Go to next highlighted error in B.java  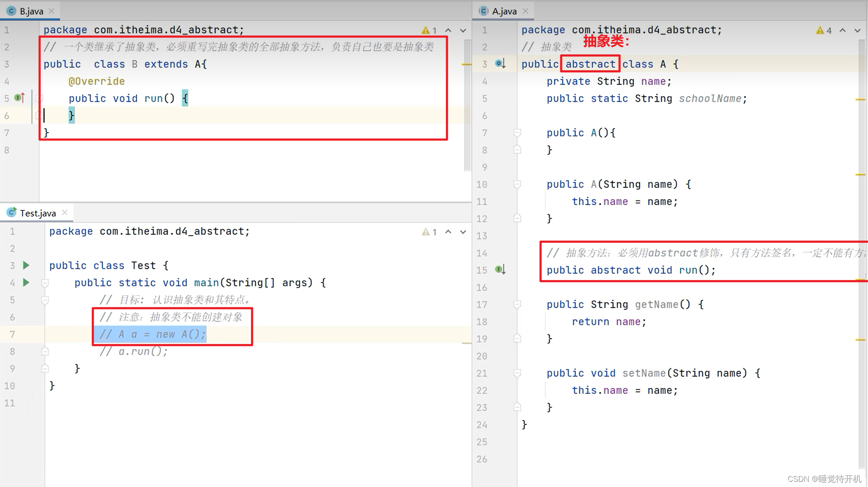click(463, 30)
